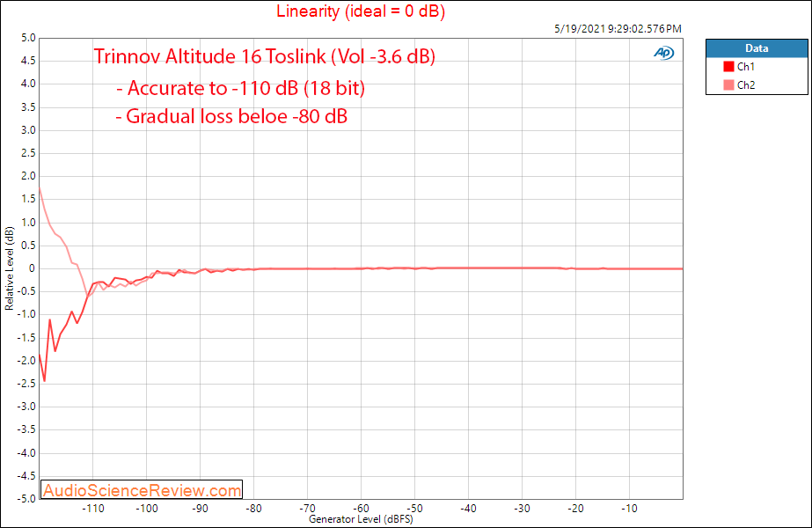Click the -40 tick label on the x-axis
Viewport: 812px width, 528px height.
468,509
